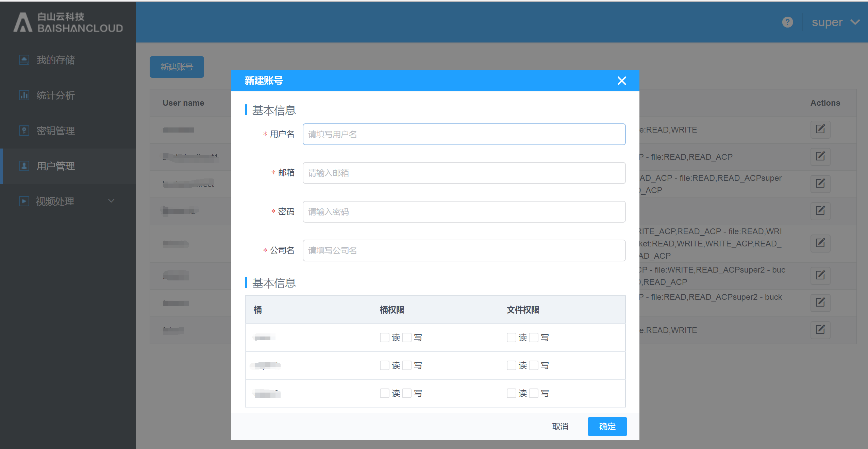Click the 邮箱 email input field
The height and width of the screenshot is (449, 868).
[464, 173]
